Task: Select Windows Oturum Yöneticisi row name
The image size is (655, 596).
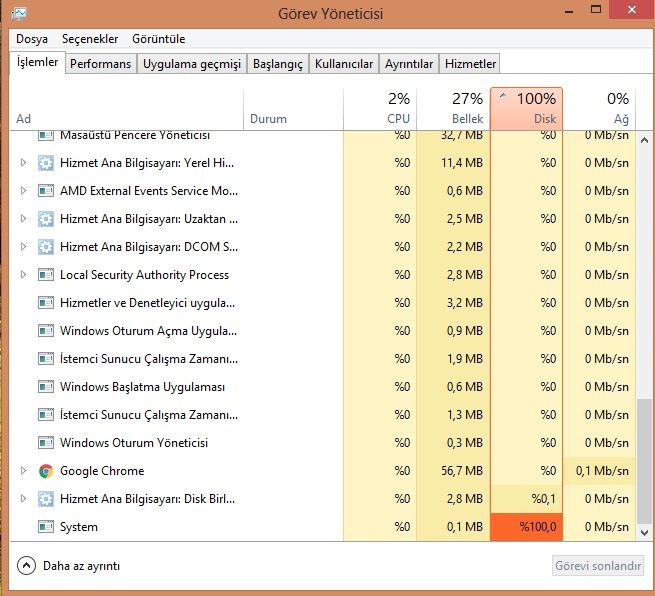Action: [134, 443]
